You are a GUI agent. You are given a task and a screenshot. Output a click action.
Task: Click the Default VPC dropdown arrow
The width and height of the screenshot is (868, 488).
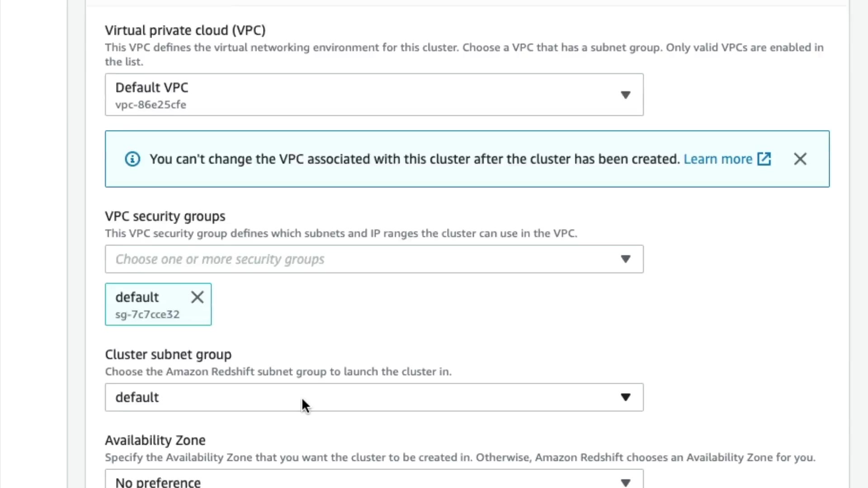click(625, 95)
